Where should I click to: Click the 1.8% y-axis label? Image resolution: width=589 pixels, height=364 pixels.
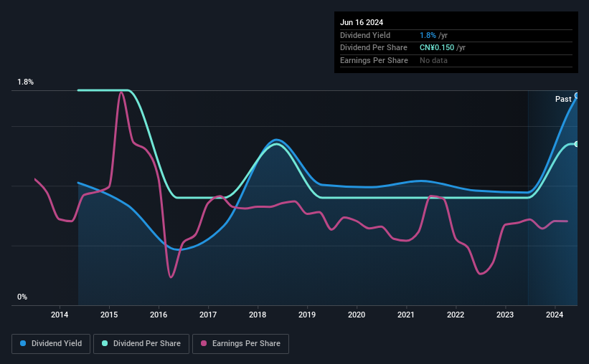pos(26,82)
